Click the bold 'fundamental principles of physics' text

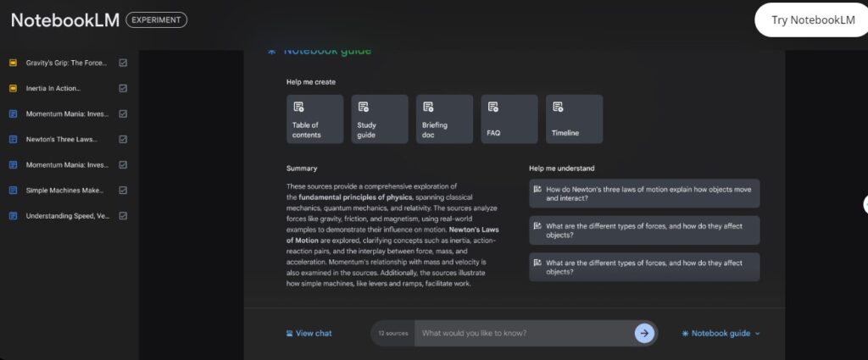[355, 197]
